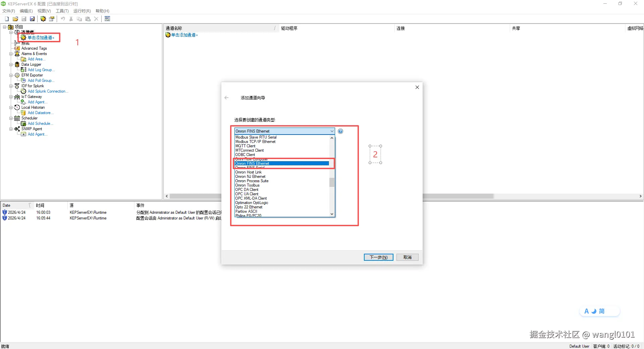This screenshot has height=349, width=644.
Task: Click the Add Splunk Connection... link
Action: pos(48,91)
